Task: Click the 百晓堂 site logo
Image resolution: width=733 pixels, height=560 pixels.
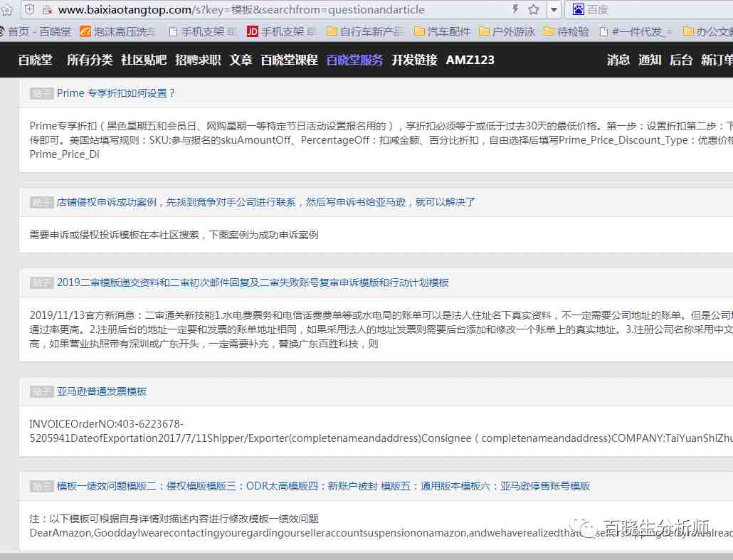Action: [x=35, y=60]
